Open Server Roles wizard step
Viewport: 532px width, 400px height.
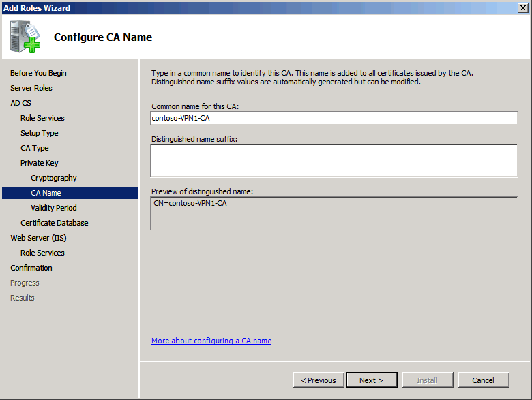(x=31, y=88)
